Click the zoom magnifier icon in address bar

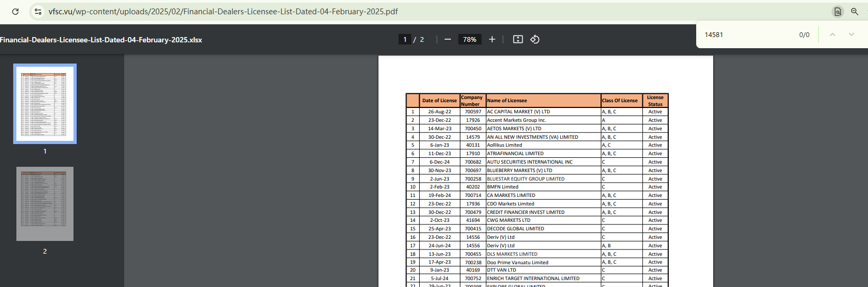854,12
